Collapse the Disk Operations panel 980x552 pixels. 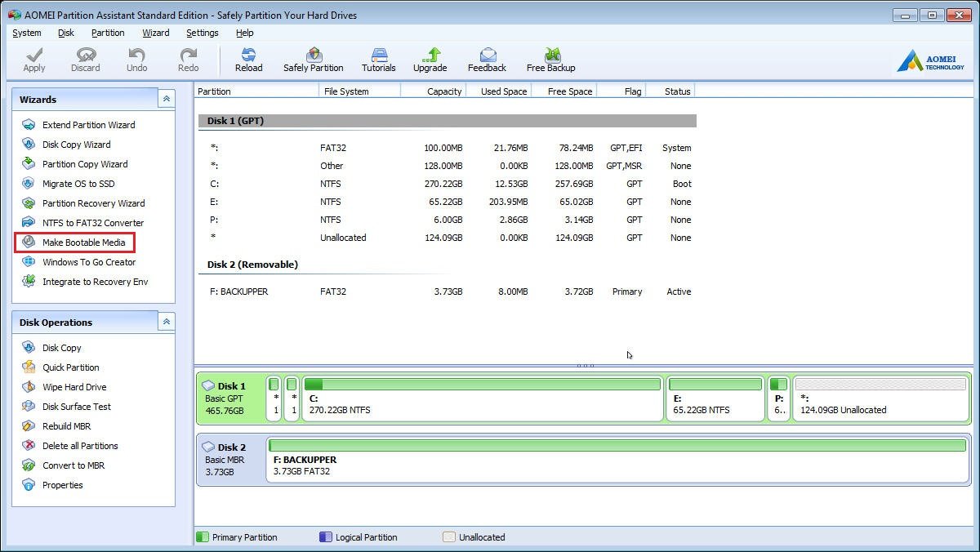pyautogui.click(x=167, y=322)
